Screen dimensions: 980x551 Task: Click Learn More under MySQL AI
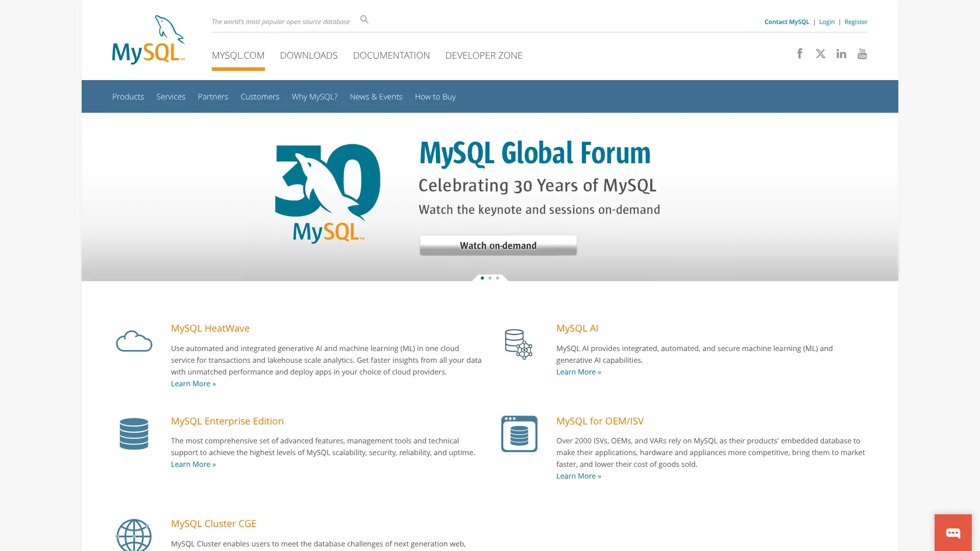[579, 372]
